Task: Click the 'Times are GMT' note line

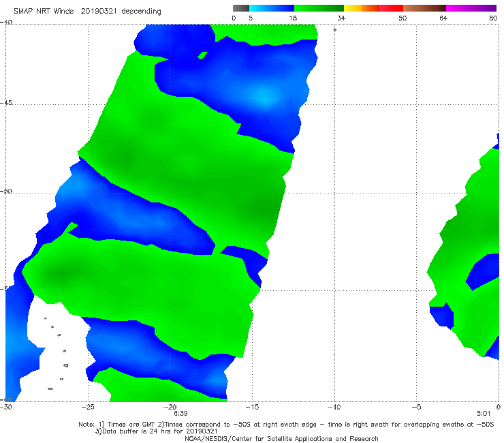Action: 286,425
